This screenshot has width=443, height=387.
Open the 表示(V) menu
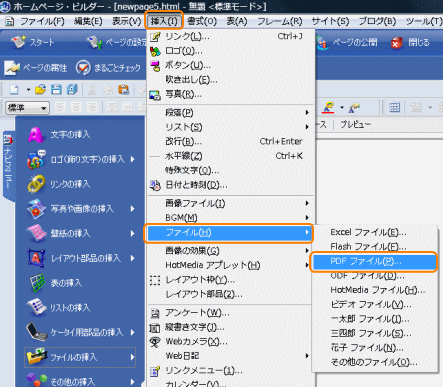pos(126,21)
